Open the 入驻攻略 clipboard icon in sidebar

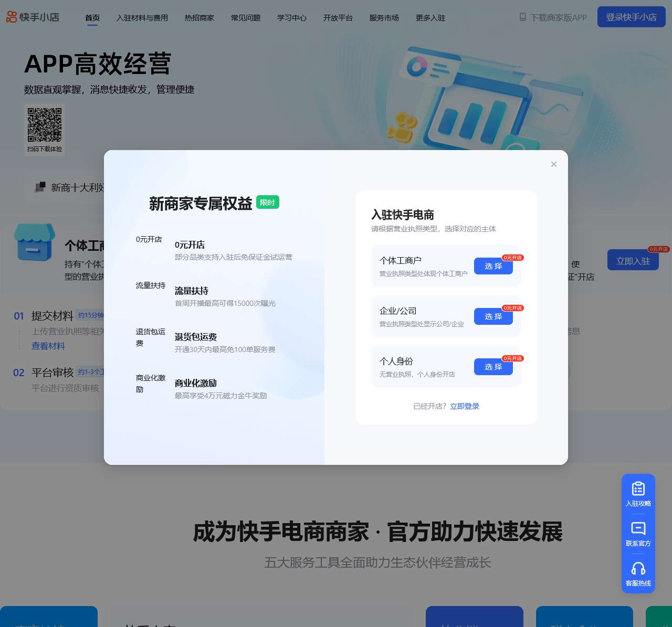(638, 488)
